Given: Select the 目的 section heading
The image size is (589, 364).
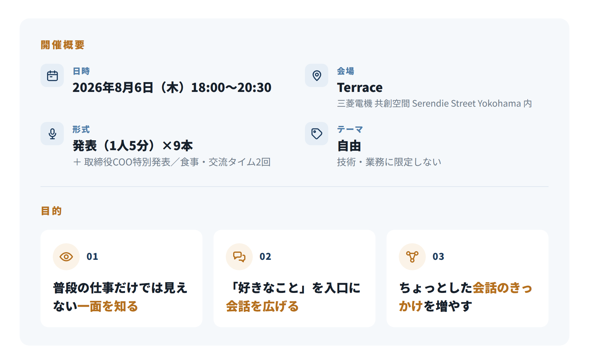Looking at the screenshot, I should (x=51, y=211).
